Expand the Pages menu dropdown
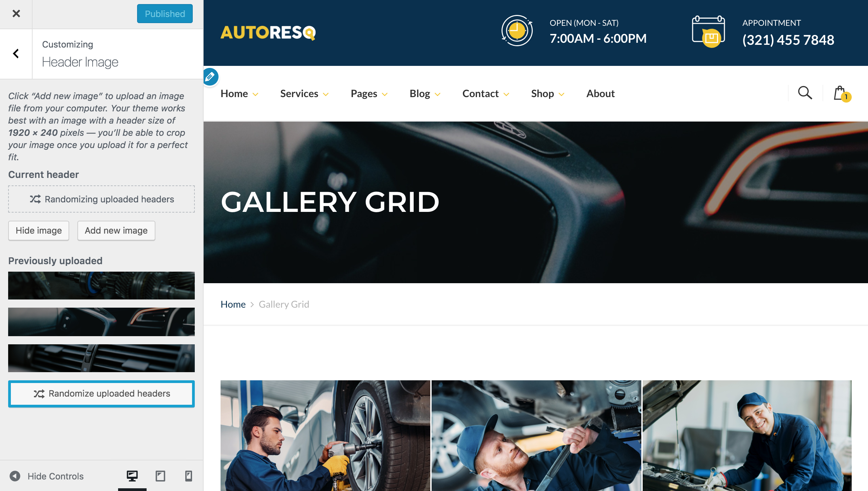The height and width of the screenshot is (491, 868). [x=369, y=93]
